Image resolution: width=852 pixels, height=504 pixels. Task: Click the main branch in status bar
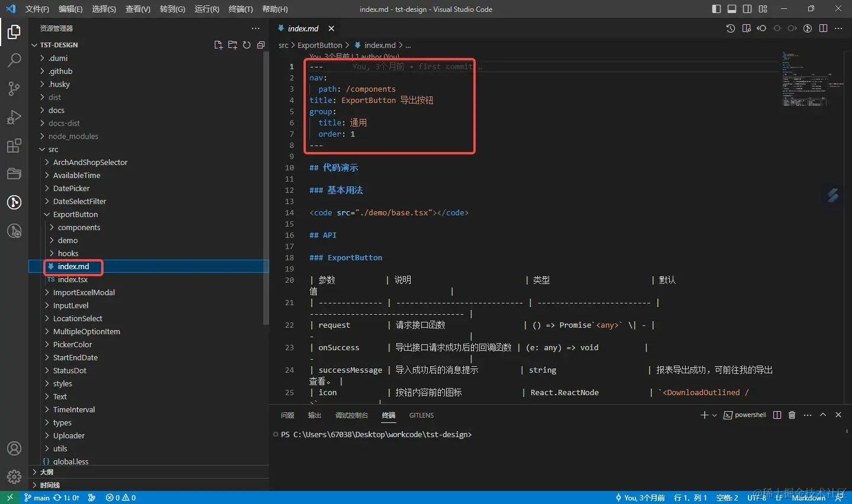[x=37, y=497]
